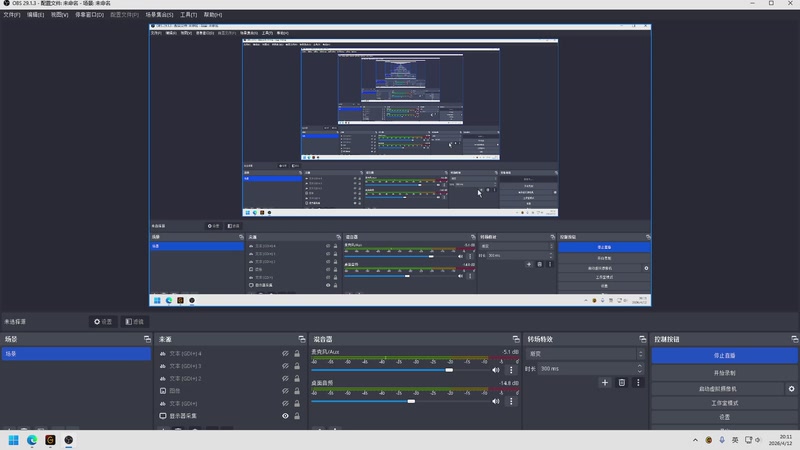The image size is (800, 450).
Task: Pop out the Scene Transitions (转场特效) dock
Action: click(x=642, y=339)
